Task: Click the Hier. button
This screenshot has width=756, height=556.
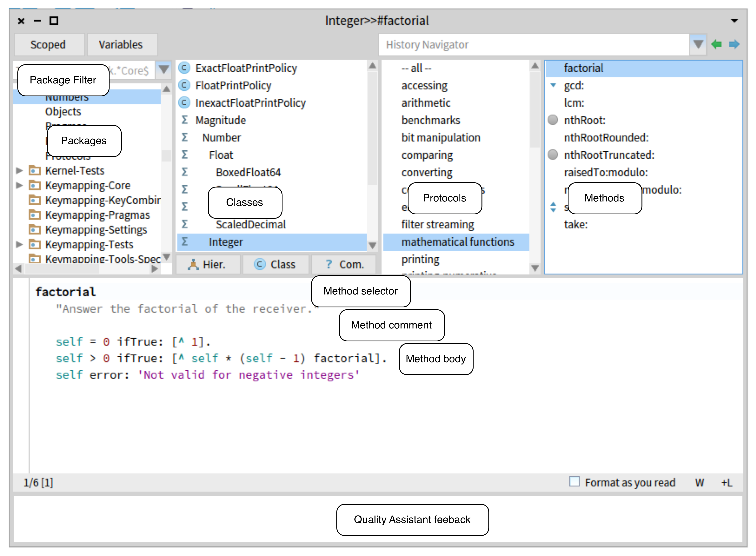Action: tap(208, 264)
